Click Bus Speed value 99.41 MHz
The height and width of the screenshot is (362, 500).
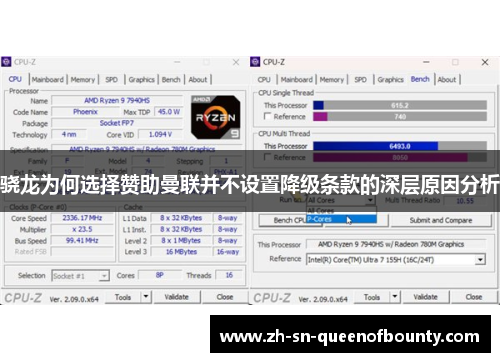pos(82,240)
